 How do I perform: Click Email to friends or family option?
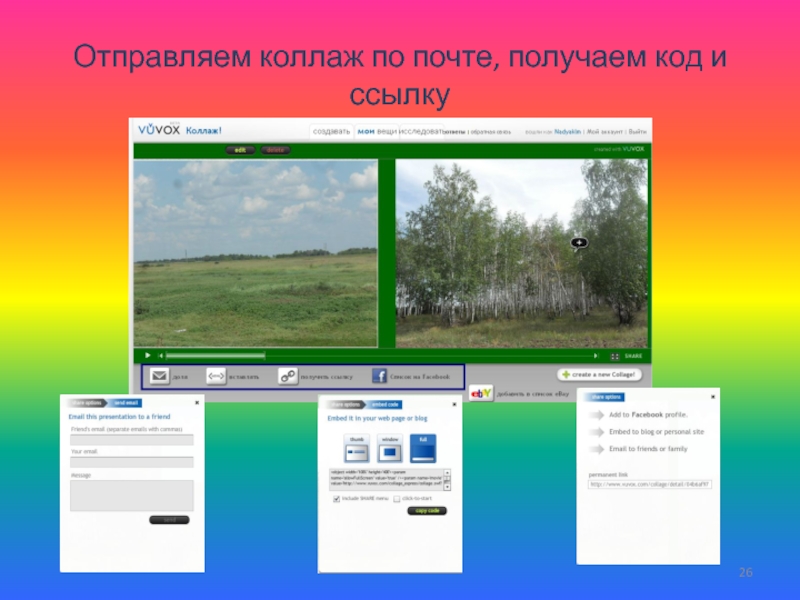648,449
